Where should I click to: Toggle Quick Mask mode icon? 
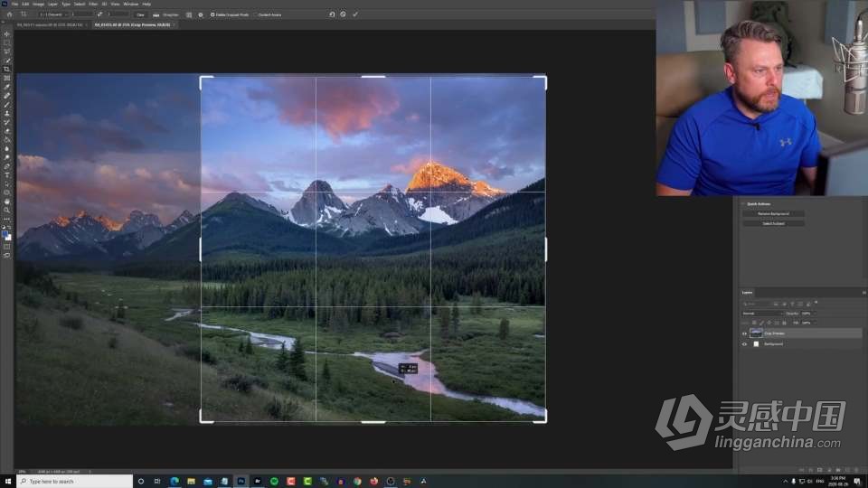[6, 247]
